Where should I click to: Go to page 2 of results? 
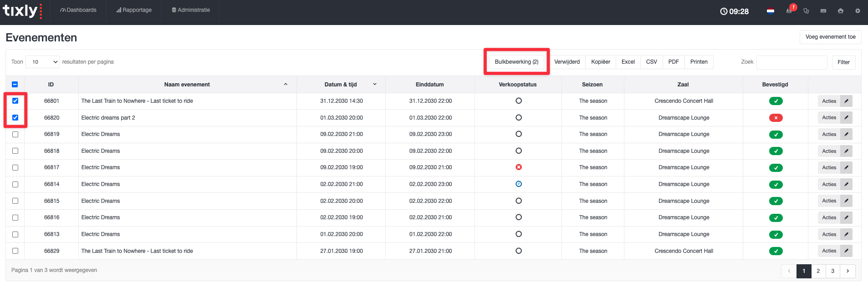coord(818,271)
